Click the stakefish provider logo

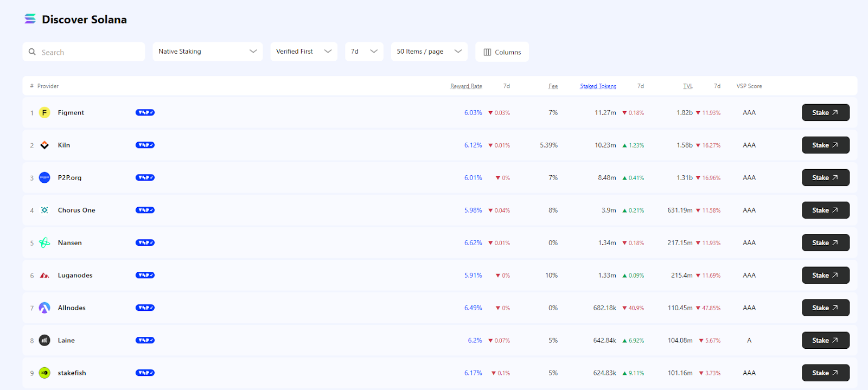44,373
